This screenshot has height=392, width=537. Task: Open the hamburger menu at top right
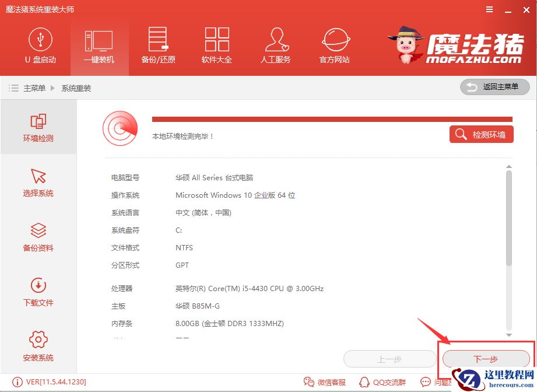(489, 9)
